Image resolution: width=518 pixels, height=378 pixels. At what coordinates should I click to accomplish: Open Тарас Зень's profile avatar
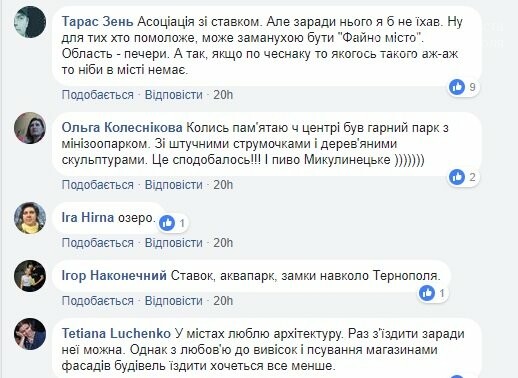click(30, 22)
